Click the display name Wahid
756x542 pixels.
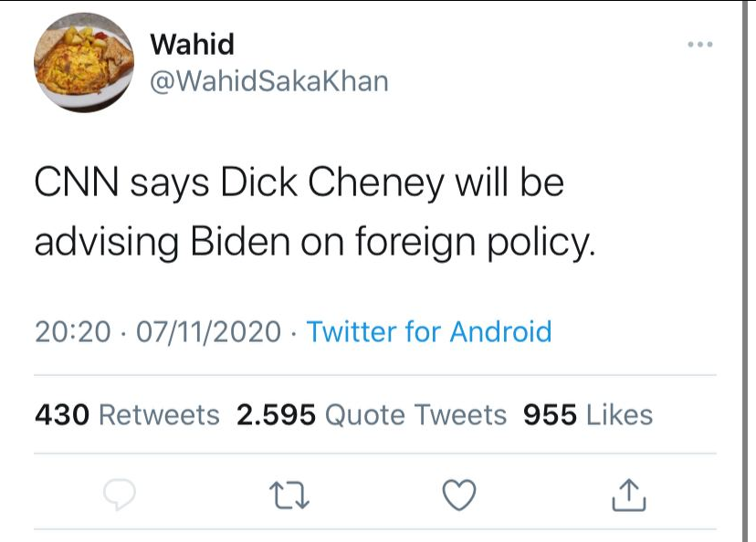[x=192, y=44]
